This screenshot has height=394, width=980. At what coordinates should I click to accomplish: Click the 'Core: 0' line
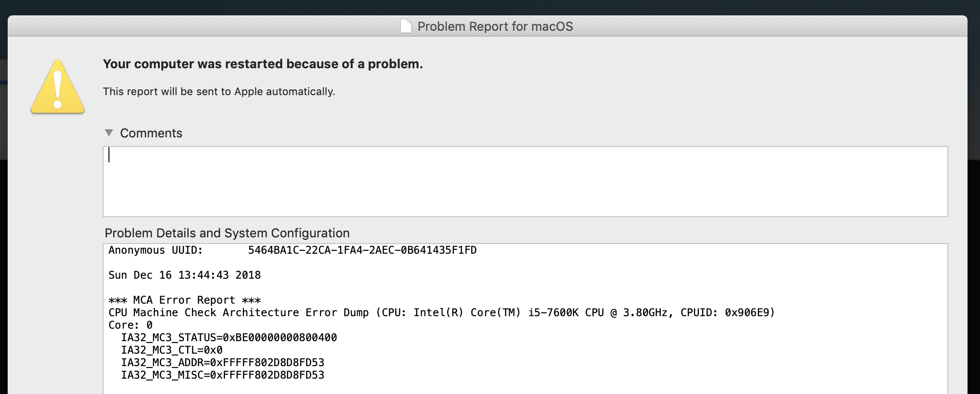click(x=131, y=325)
